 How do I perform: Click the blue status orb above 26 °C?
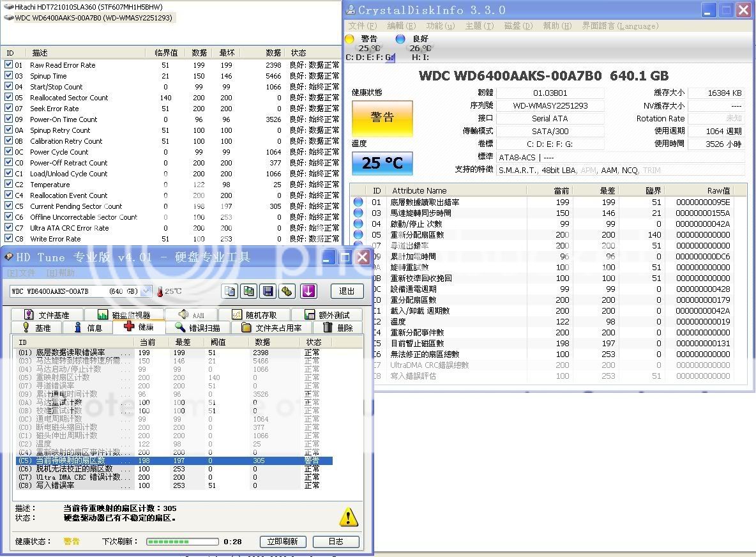[x=400, y=38]
